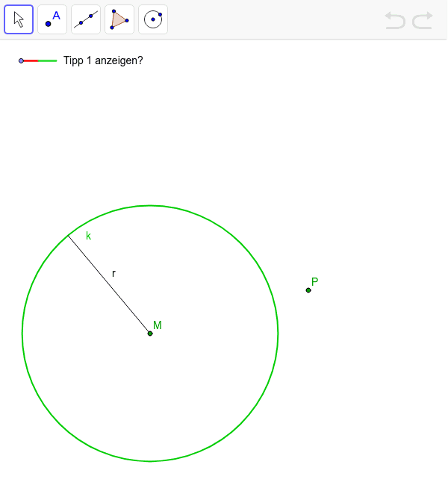Choose the Point tool labeled A
Screen dimensions: 448x485
pos(52,19)
